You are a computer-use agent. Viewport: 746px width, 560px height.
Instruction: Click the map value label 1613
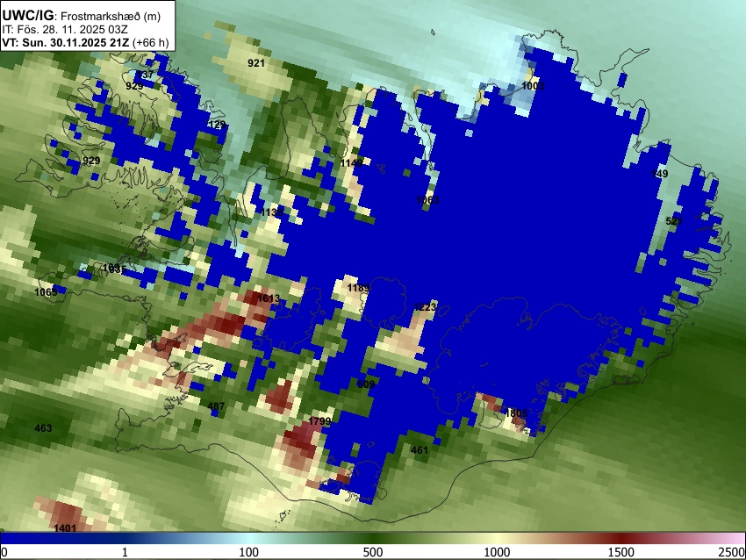point(269,298)
